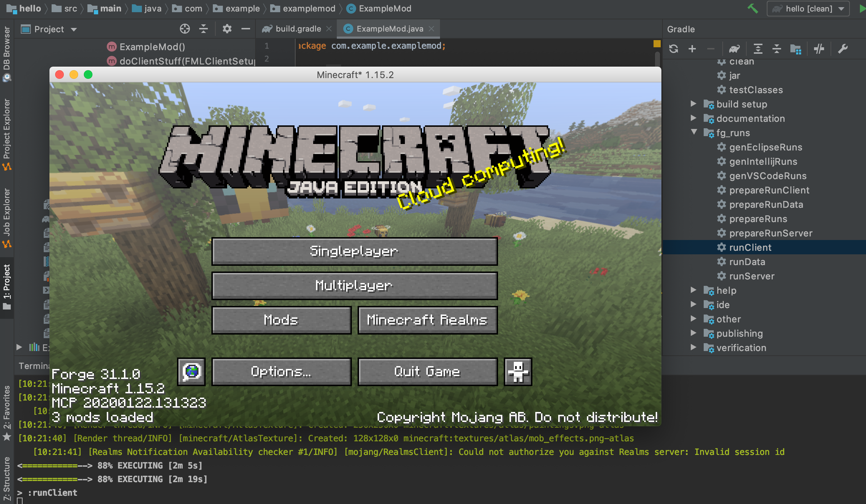This screenshot has height=504, width=866.
Task: Click the Gradle panel title
Action: [x=681, y=29]
